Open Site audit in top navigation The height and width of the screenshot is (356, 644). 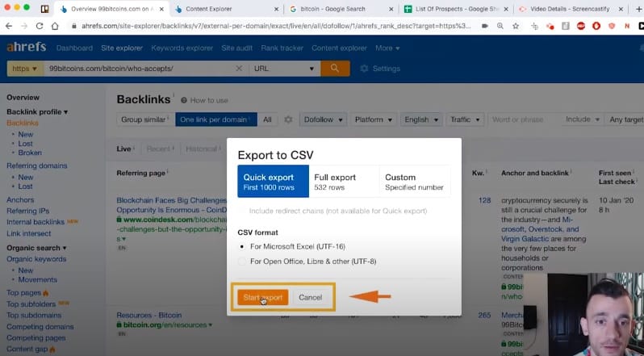237,48
